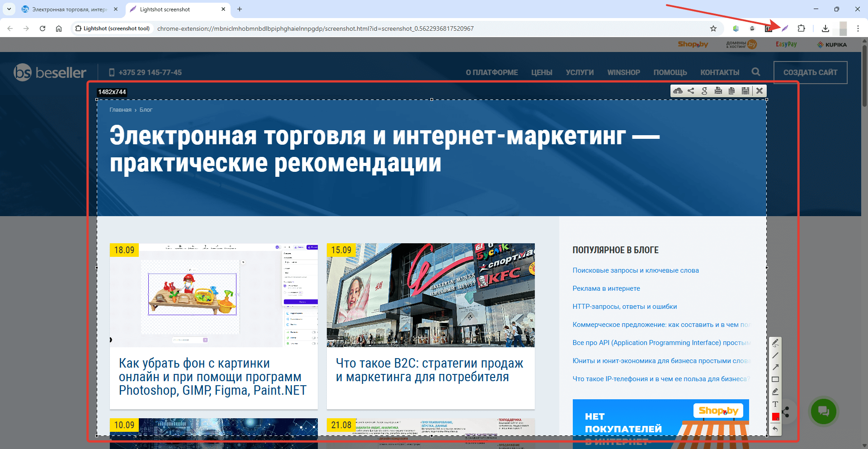Navigate back in browser
This screenshot has height=449, width=868.
(10, 28)
